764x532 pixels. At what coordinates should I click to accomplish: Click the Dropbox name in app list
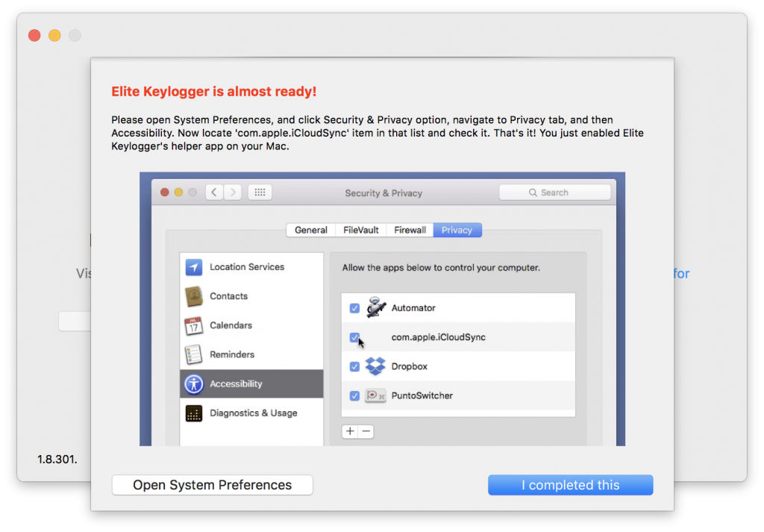[x=410, y=366]
